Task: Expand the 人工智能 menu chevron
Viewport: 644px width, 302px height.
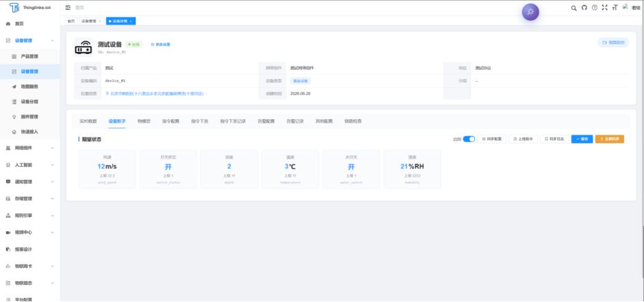Action: [52, 165]
